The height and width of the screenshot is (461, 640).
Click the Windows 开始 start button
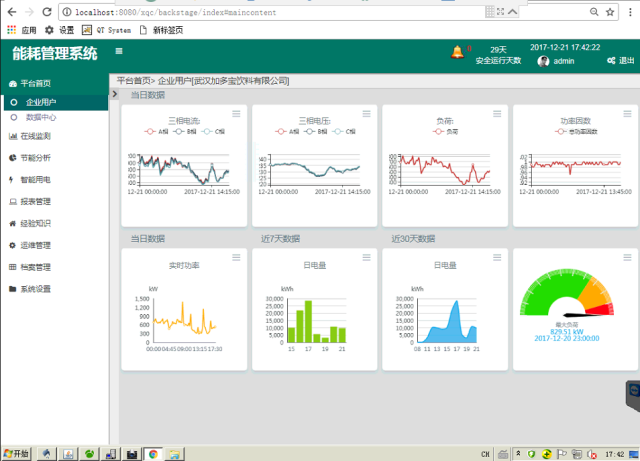pyautogui.click(x=16, y=453)
